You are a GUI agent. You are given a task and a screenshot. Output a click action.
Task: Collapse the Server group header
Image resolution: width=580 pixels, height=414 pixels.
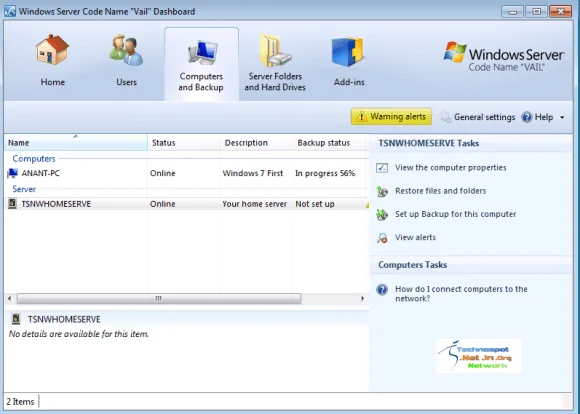[x=24, y=189]
